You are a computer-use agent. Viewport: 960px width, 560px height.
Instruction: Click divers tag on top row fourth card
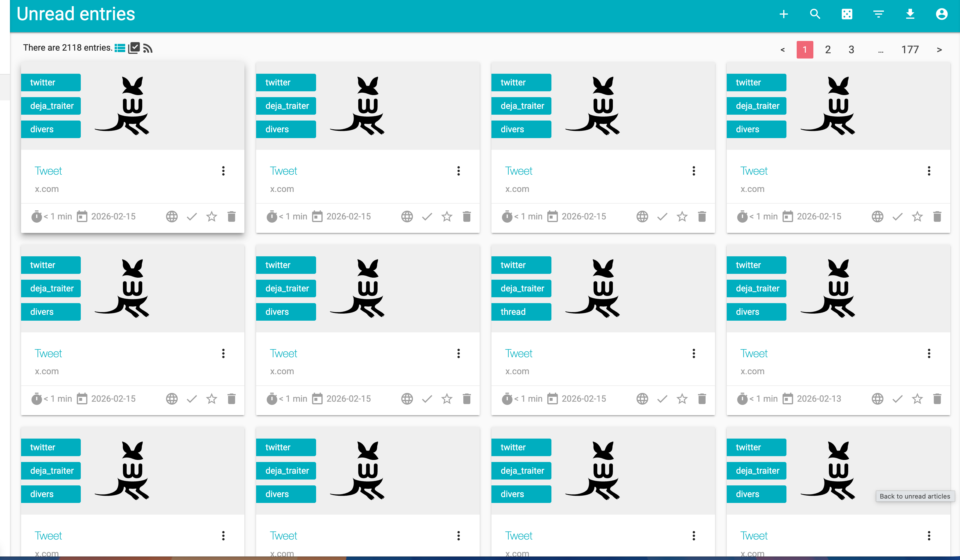coord(756,129)
